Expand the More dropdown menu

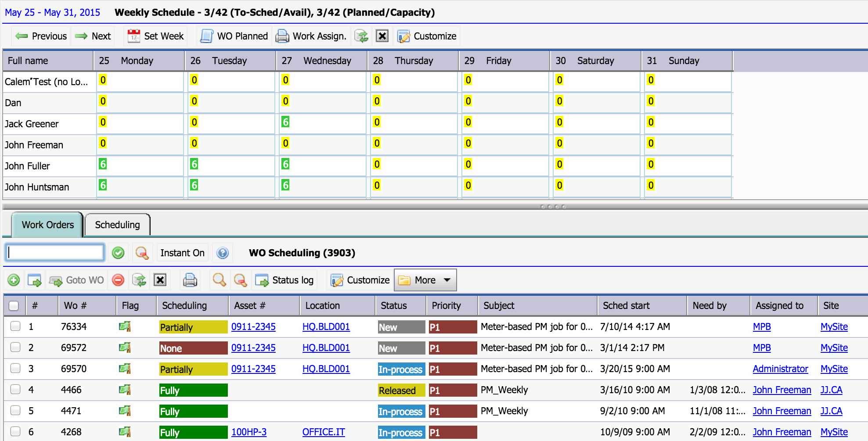click(425, 280)
